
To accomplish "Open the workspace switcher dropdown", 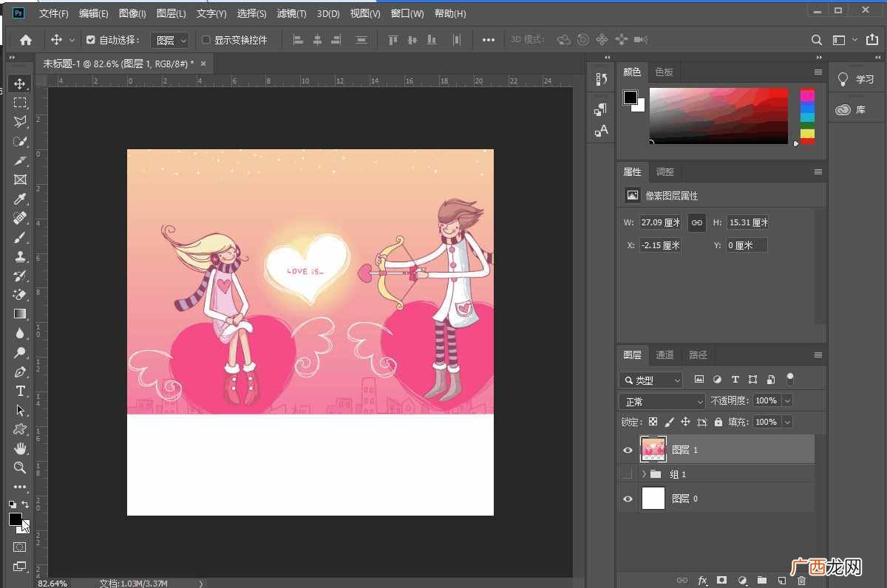I will 844,40.
